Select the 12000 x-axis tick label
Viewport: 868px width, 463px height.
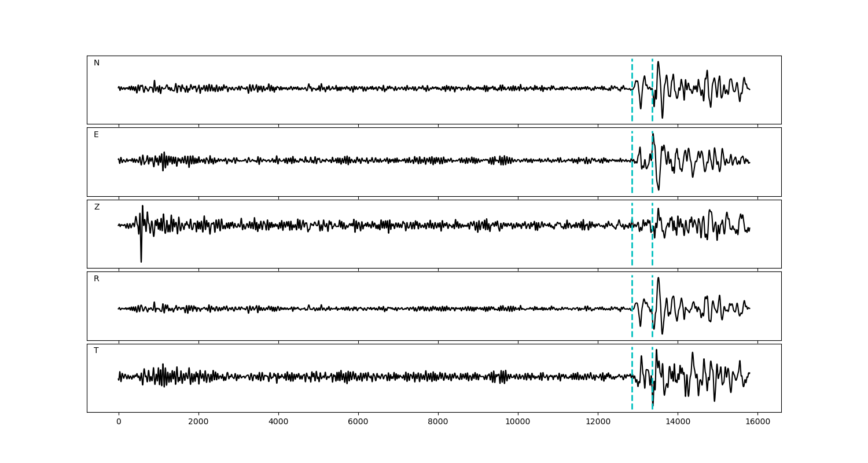(598, 422)
